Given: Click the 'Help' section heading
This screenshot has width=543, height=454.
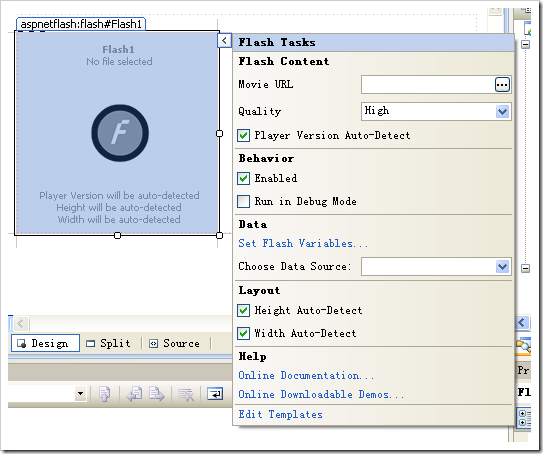Looking at the screenshot, I should point(252,356).
